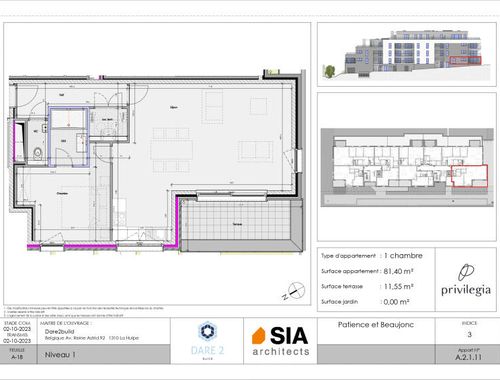Click the red highlighted unit in the key plan

469,176
